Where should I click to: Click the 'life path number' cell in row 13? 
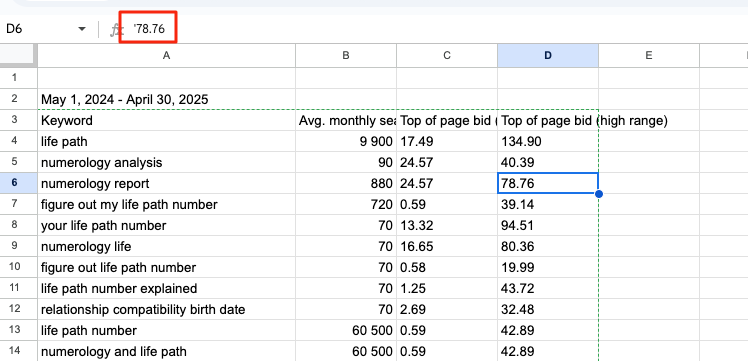click(166, 330)
